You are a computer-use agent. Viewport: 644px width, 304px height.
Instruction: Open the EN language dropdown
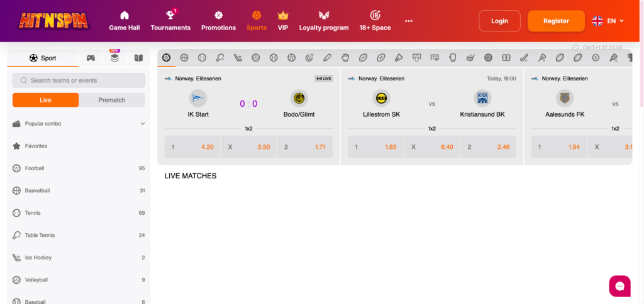pos(608,21)
